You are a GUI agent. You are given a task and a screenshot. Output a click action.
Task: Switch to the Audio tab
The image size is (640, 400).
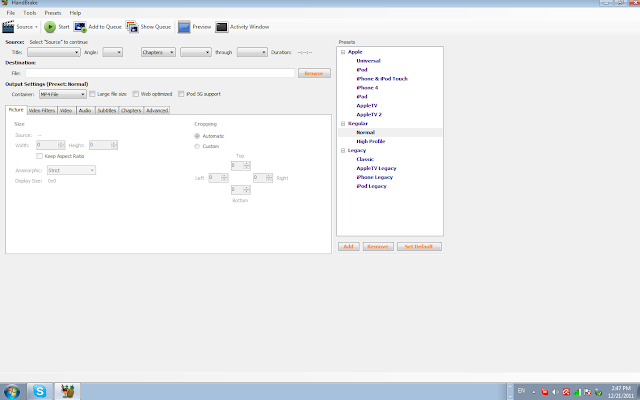coord(85,111)
